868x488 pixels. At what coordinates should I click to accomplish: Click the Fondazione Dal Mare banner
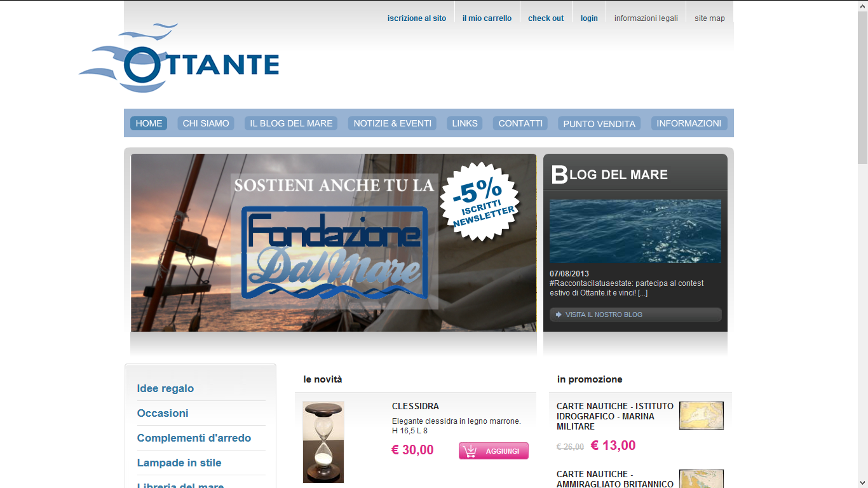[334, 243]
